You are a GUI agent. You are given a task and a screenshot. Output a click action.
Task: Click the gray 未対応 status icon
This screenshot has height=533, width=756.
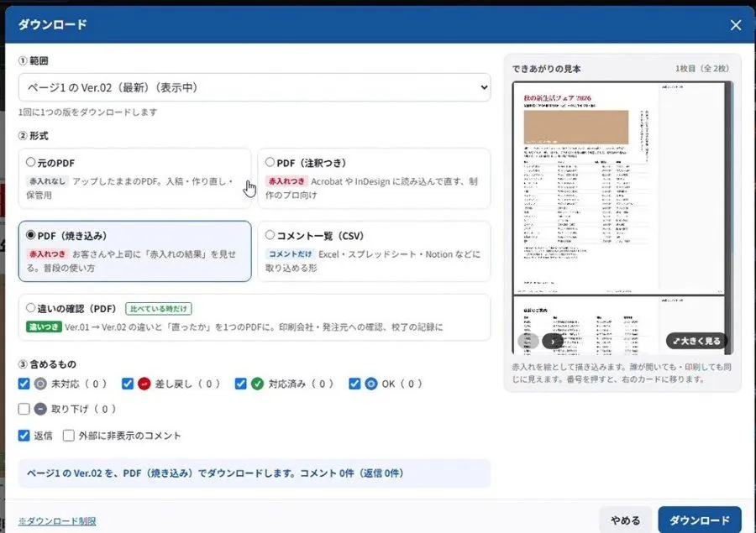click(40, 384)
